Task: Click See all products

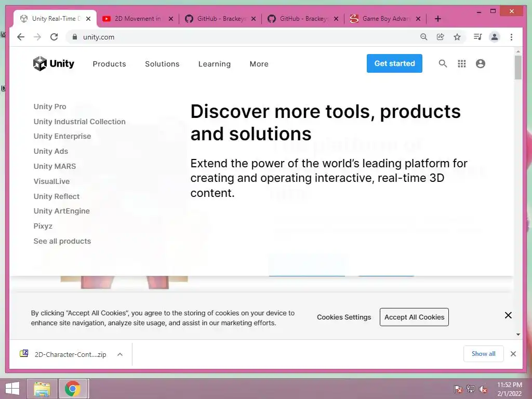Action: 62,241
